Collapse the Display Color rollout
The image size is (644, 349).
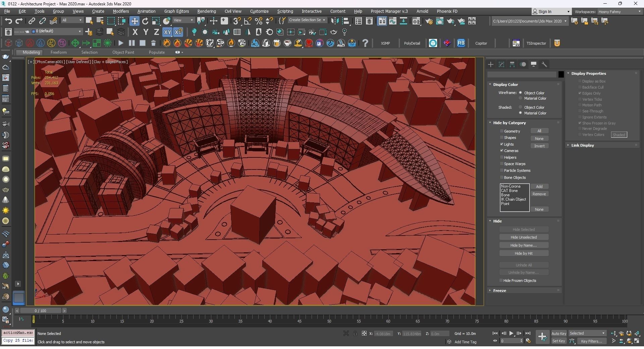505,85
